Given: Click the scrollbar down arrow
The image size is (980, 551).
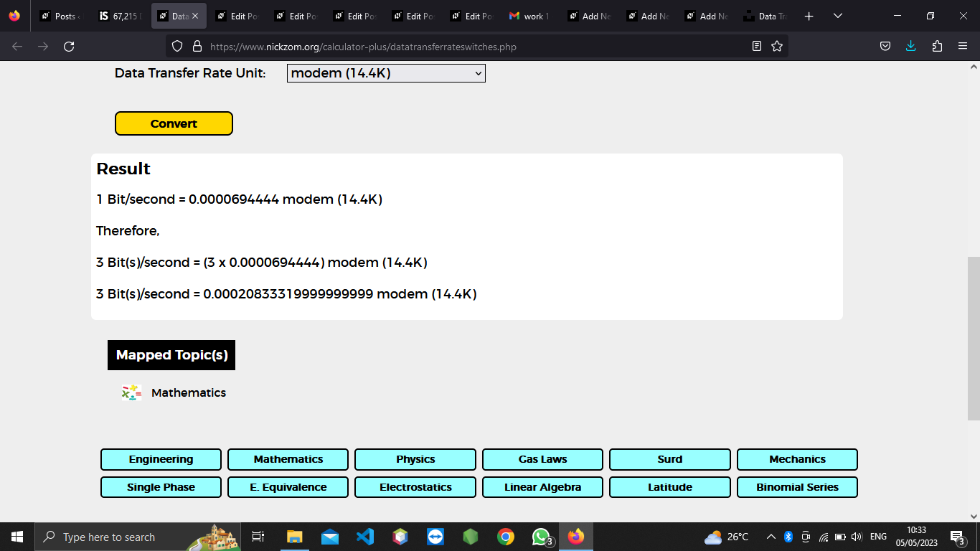Looking at the screenshot, I should [974, 516].
